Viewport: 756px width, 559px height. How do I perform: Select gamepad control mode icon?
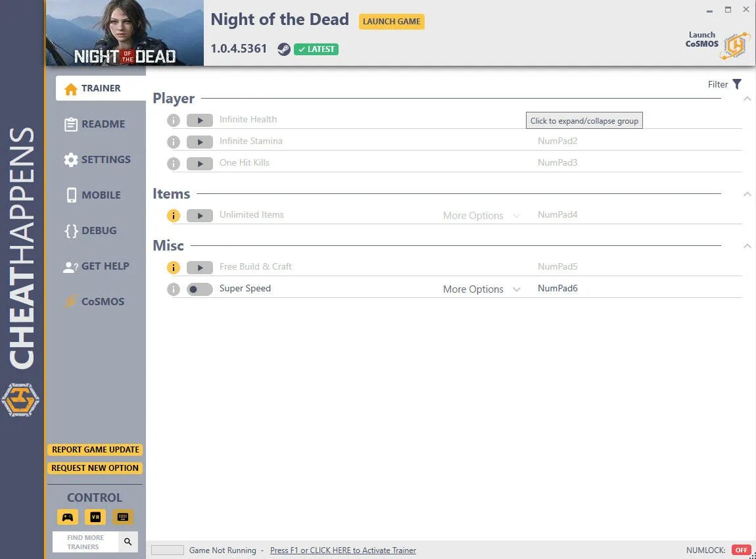pos(68,517)
